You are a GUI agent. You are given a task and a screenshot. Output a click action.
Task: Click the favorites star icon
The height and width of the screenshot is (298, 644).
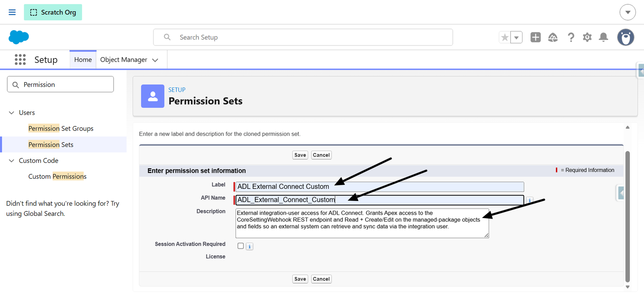[x=505, y=37]
